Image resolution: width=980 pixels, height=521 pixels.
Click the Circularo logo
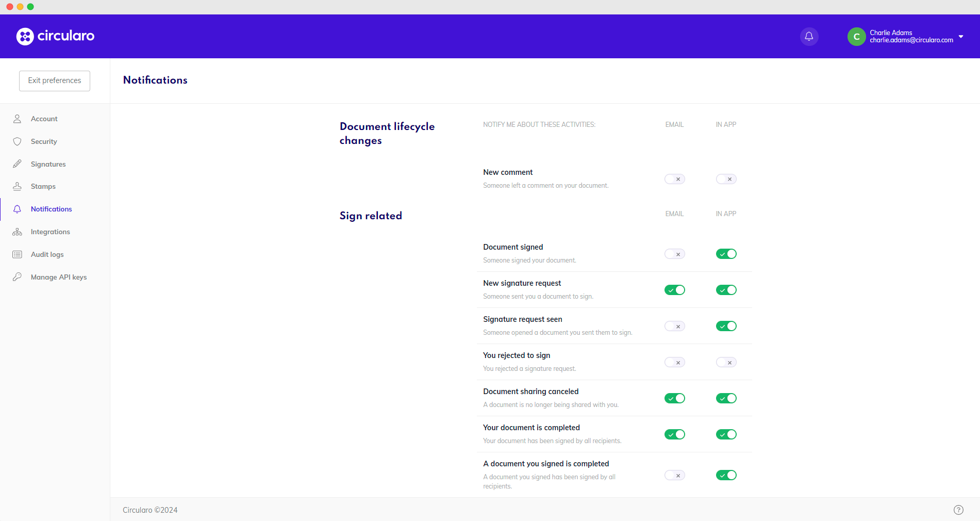55,36
